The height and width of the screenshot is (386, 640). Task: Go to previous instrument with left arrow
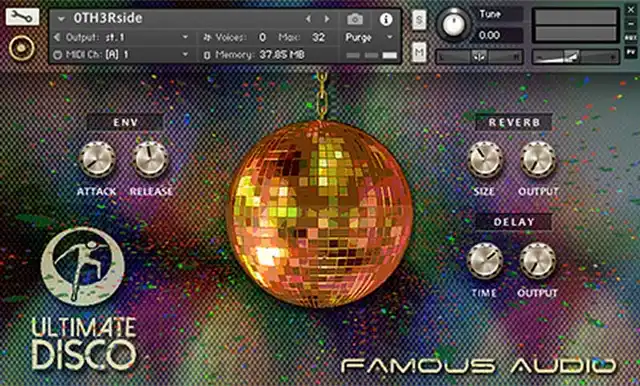(308, 19)
